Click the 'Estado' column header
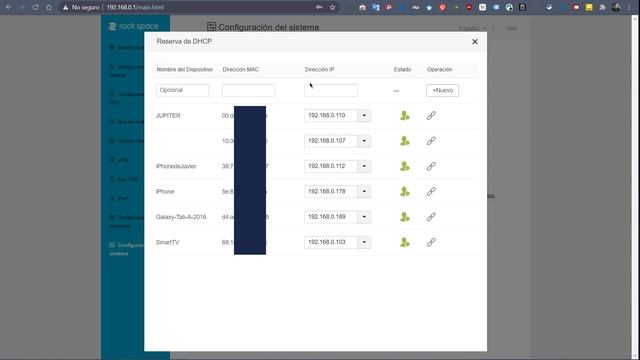This screenshot has width=640, height=360. click(x=402, y=69)
